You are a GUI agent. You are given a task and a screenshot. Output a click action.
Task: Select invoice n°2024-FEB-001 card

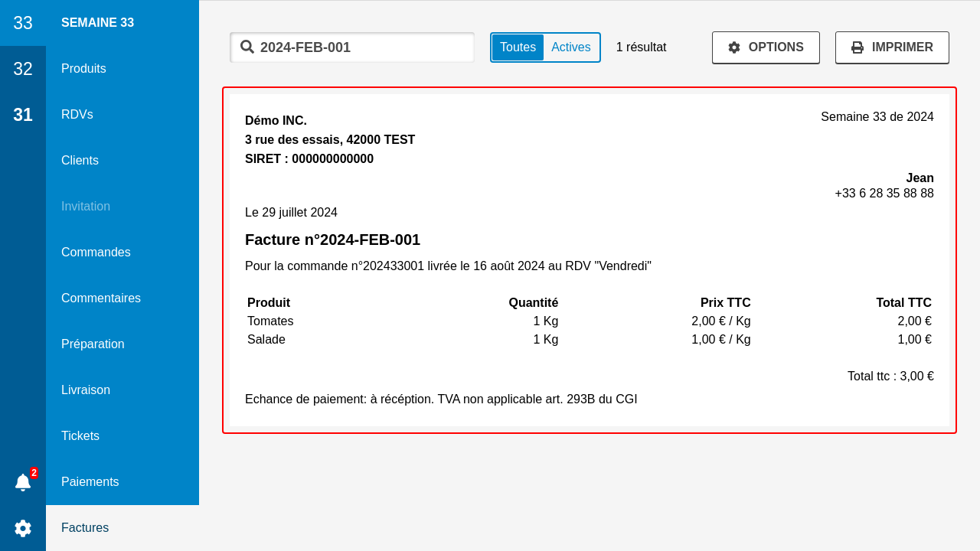[x=590, y=260]
